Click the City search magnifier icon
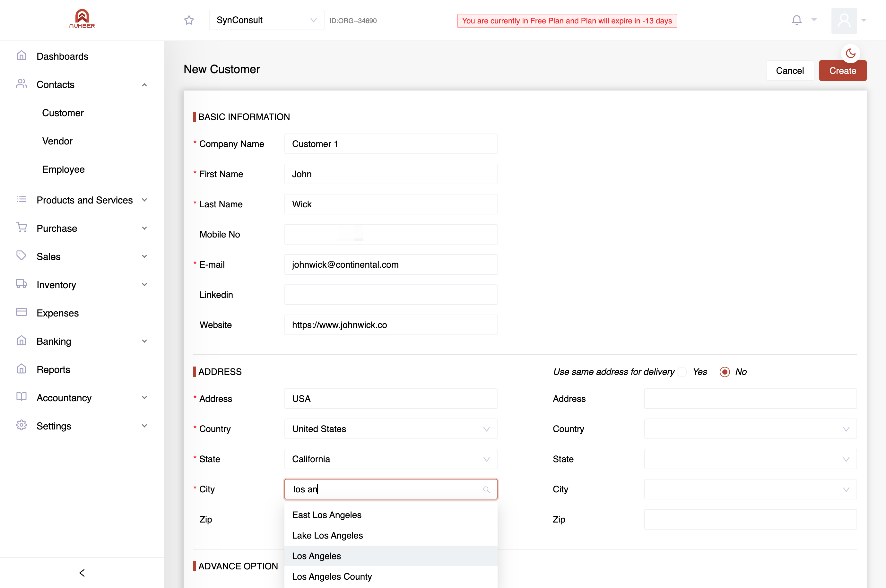Screen dimensions: 886x588 pyautogui.click(x=487, y=490)
